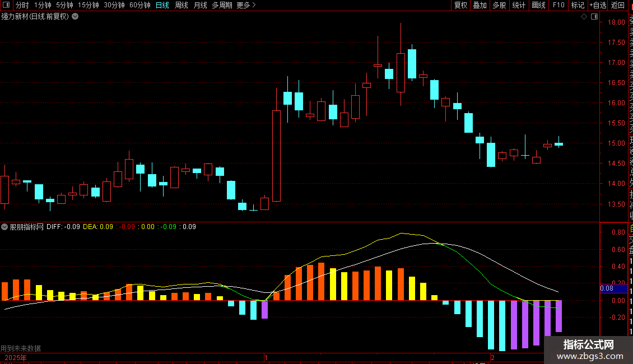This screenshot has height=364, width=633.
Task: Click the 标记 mark button
Action: [x=578, y=5]
